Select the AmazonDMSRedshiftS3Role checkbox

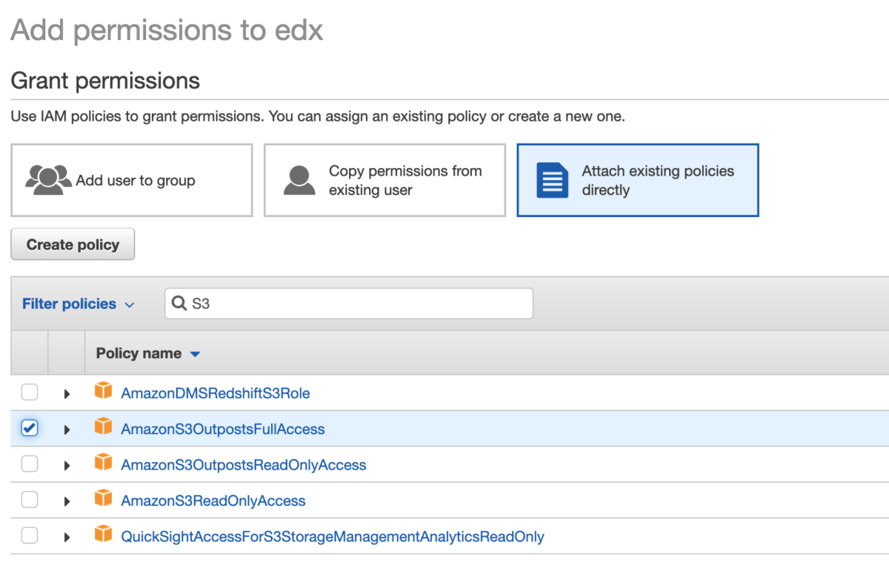[x=30, y=392]
